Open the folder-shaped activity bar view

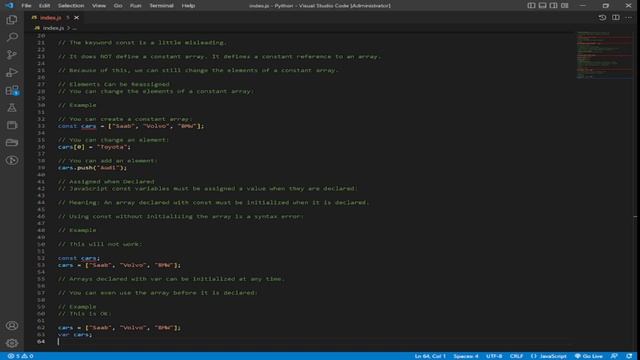pos(12,142)
